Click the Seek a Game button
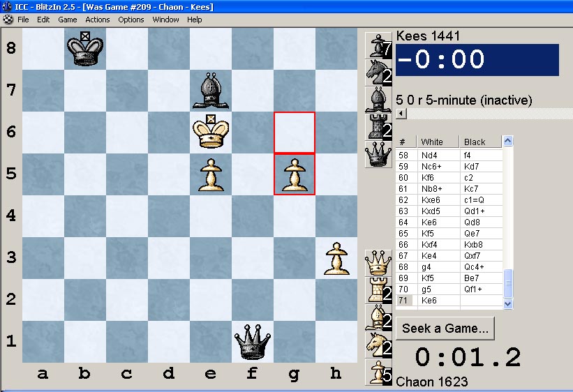The width and height of the screenshot is (573, 392). click(445, 329)
